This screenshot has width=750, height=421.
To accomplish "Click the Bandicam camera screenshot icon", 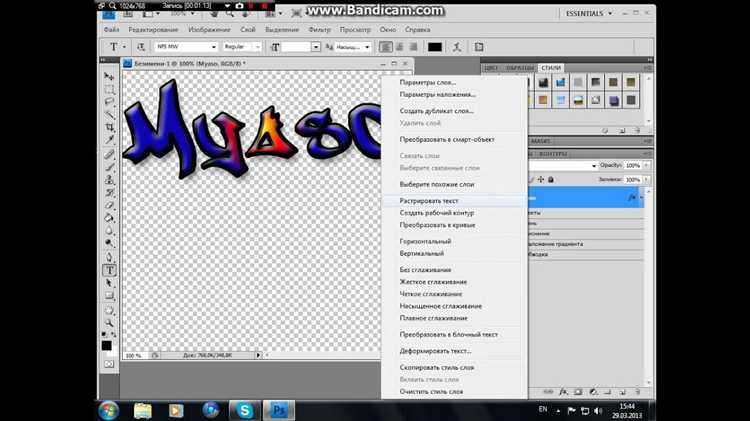I will (239, 6).
